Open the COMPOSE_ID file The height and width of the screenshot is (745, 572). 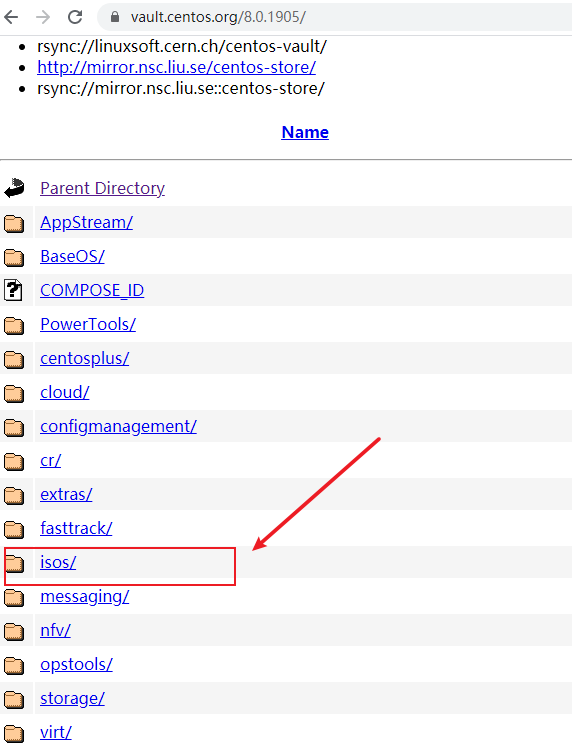pyautogui.click(x=92, y=290)
